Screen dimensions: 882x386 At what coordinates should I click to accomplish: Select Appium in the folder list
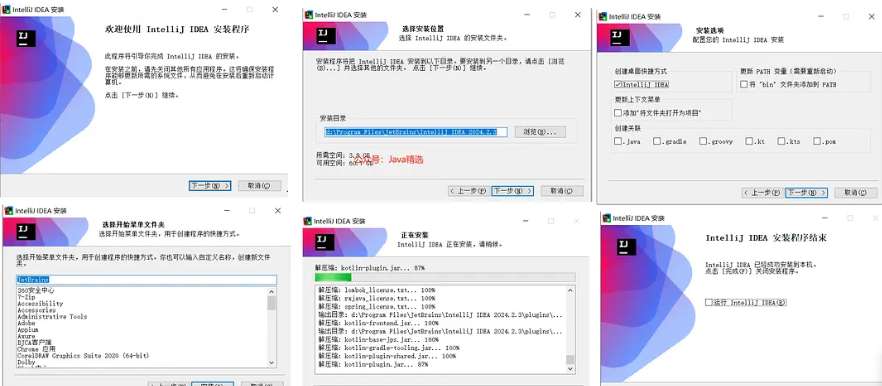pyautogui.click(x=28, y=330)
